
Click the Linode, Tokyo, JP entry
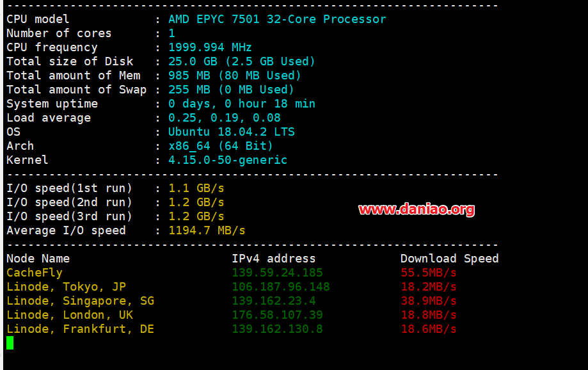pos(67,287)
